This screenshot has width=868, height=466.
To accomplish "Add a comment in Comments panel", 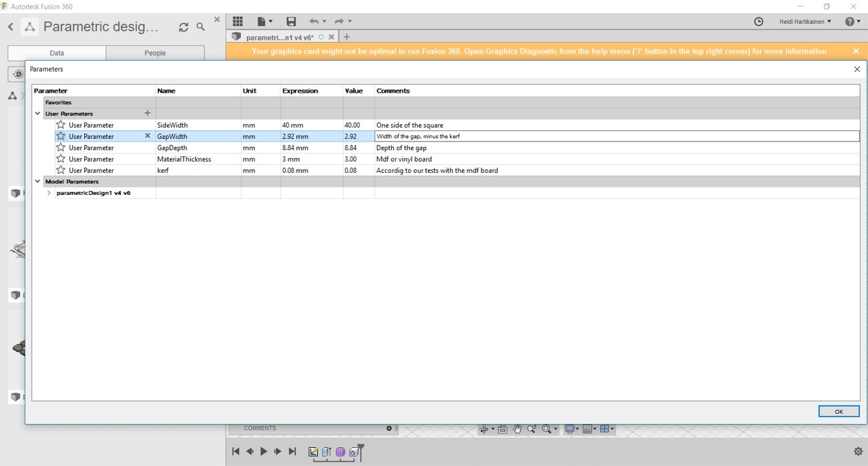I will tap(389, 429).
